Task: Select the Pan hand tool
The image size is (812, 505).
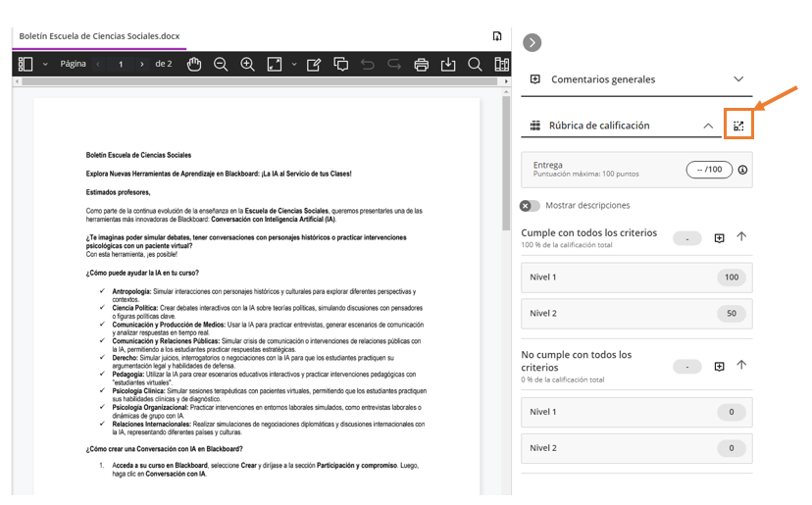Action: [x=193, y=64]
